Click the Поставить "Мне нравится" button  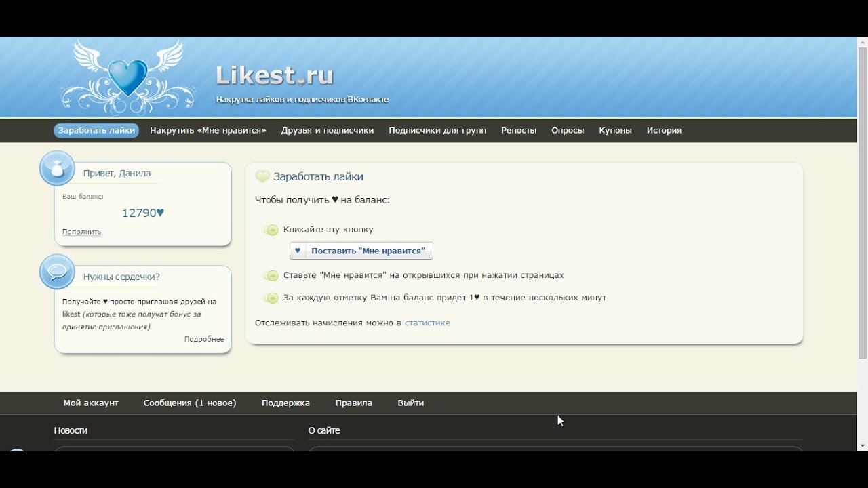[361, 251]
